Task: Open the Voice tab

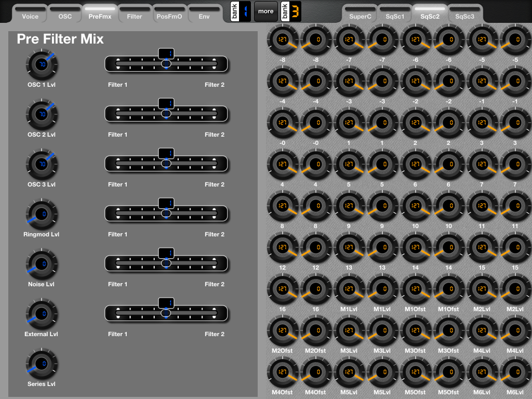Action: (30, 14)
